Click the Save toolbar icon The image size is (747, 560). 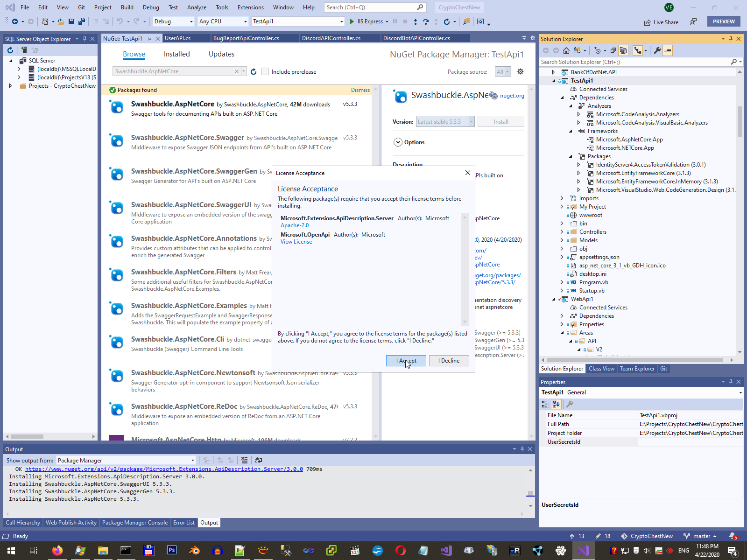tap(71, 21)
